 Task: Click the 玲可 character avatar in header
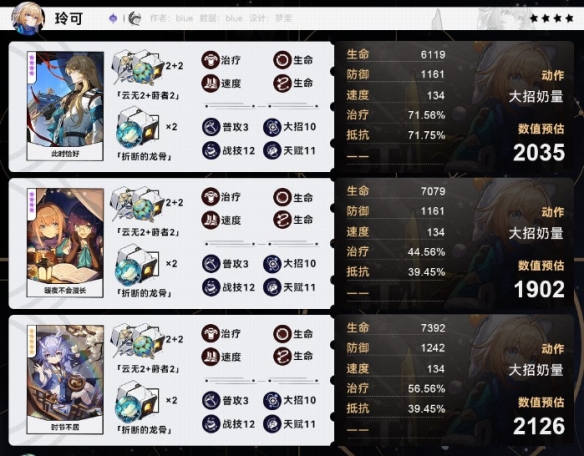coord(28,18)
